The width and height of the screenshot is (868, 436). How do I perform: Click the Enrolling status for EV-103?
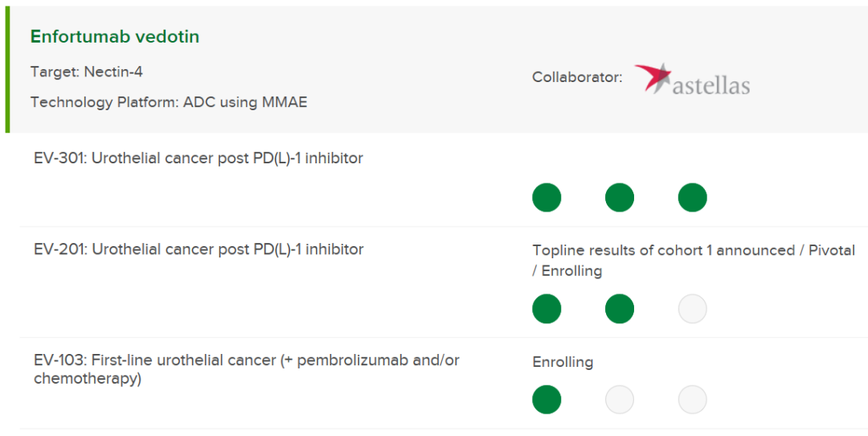(563, 362)
